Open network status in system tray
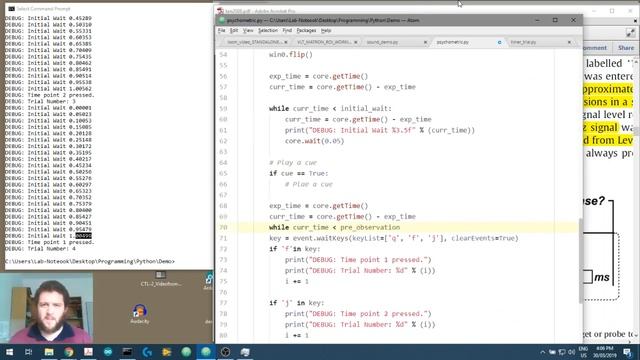 (562, 352)
